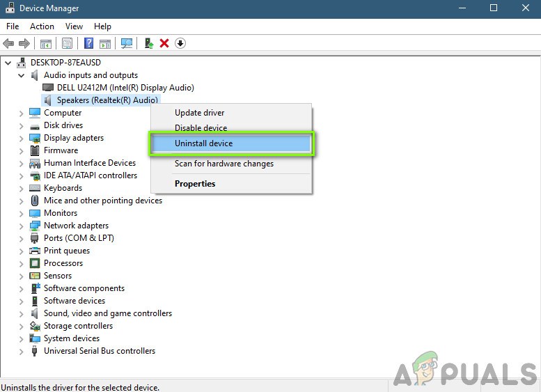This screenshot has width=541, height=392.
Task: Expand the Software components category
Action: (22, 289)
